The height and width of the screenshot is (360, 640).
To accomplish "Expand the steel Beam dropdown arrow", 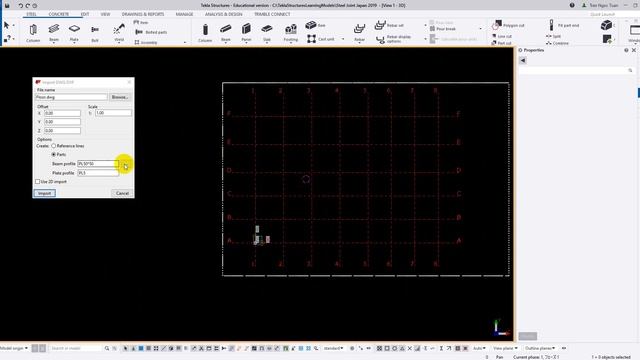I will [x=54, y=43].
